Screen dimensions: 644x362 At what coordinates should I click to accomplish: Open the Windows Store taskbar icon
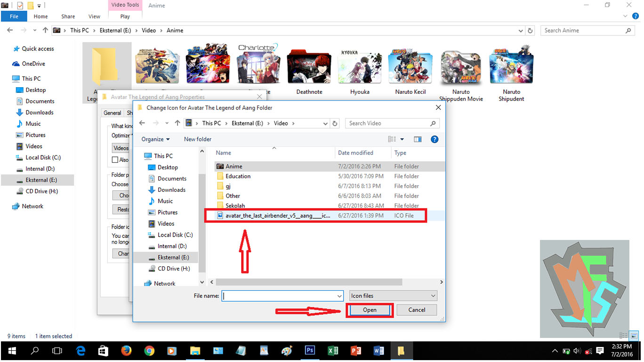(x=103, y=351)
